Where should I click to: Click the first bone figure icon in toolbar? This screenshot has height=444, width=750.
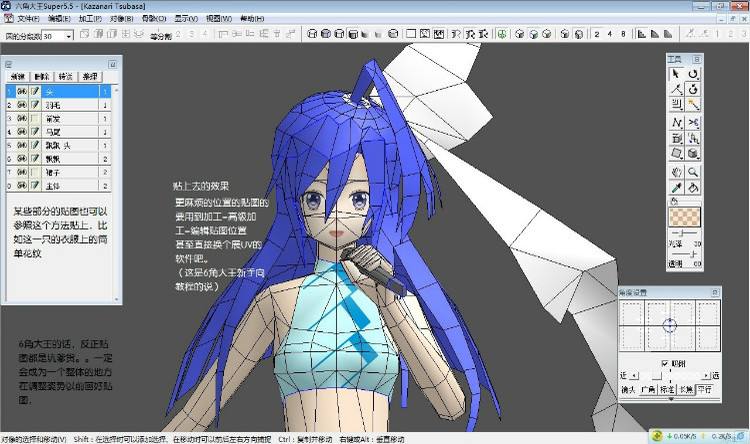tap(456, 34)
